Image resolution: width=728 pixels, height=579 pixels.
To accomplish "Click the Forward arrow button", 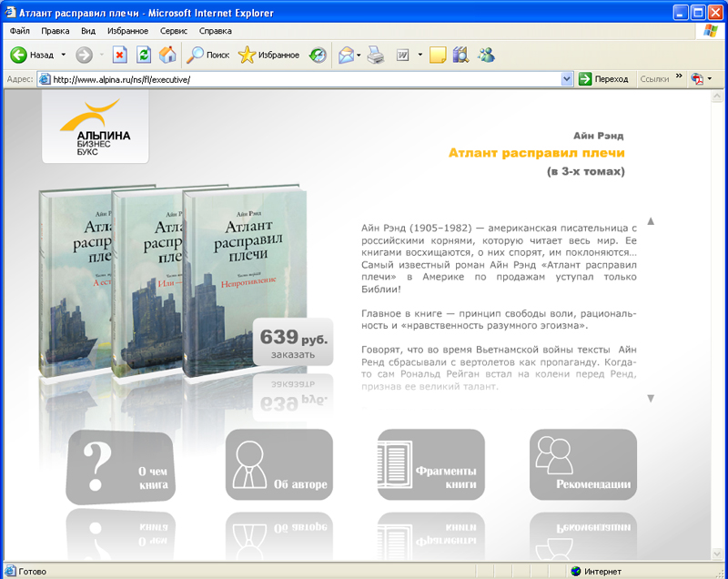I will 84,56.
